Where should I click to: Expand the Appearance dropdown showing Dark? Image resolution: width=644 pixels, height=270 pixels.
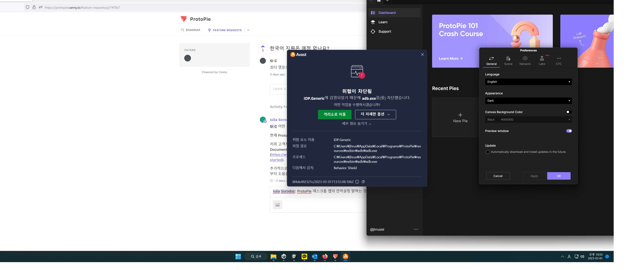tap(528, 101)
